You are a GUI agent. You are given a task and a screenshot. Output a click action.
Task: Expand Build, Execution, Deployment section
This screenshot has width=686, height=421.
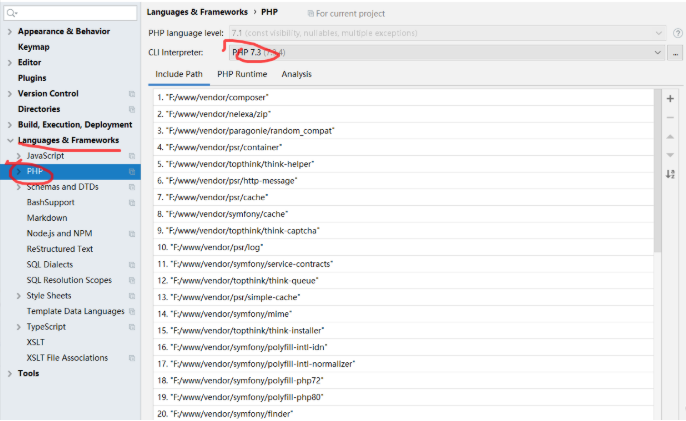coord(10,125)
